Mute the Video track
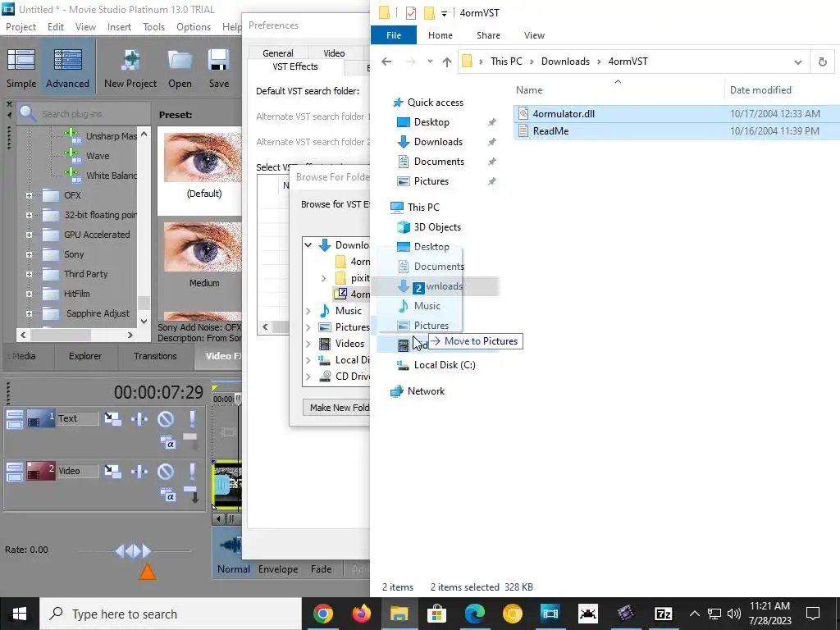 (166, 471)
